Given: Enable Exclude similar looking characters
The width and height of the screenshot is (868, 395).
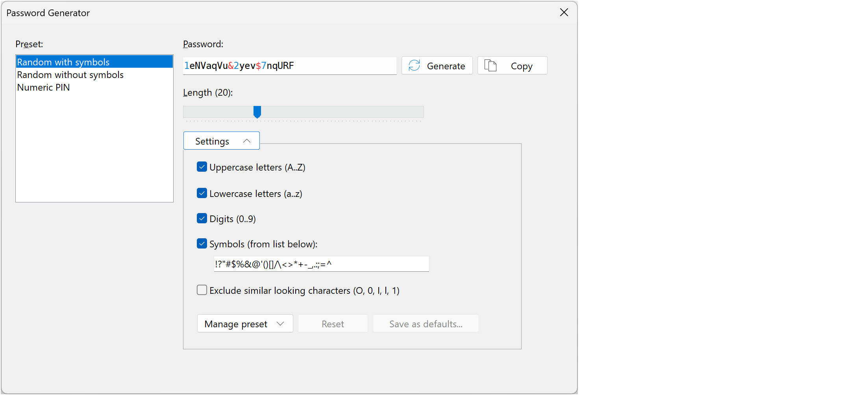Looking at the screenshot, I should coord(202,290).
